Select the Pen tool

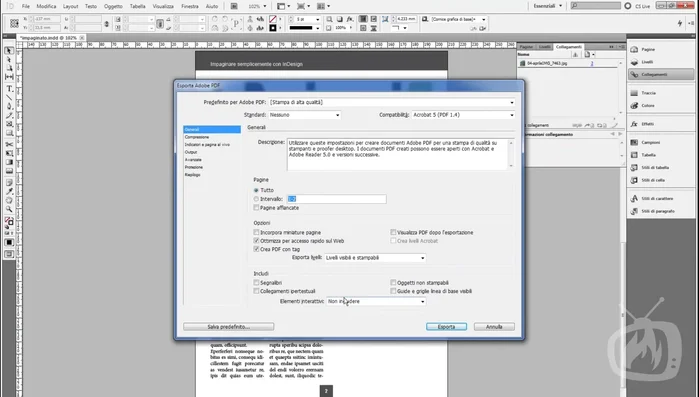pos(9,106)
